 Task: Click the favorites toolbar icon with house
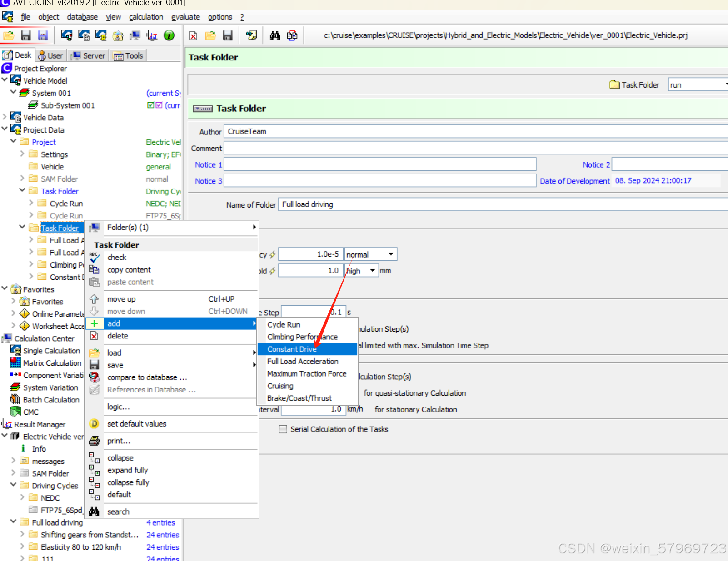click(x=118, y=35)
